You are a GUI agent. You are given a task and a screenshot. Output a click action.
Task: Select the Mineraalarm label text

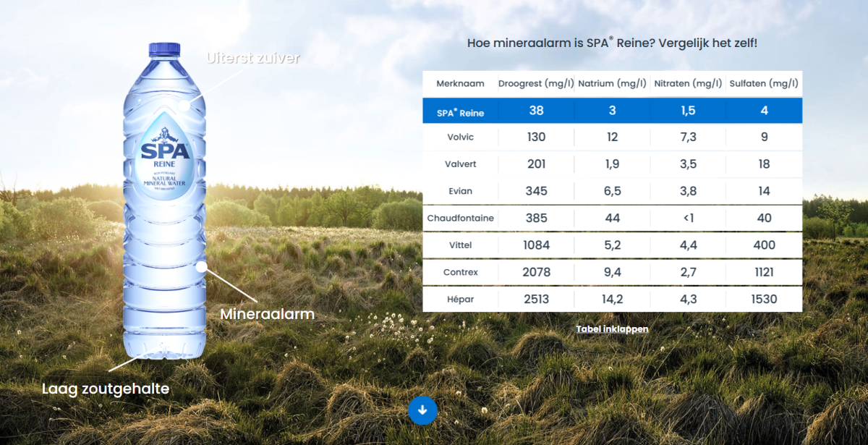tap(267, 315)
